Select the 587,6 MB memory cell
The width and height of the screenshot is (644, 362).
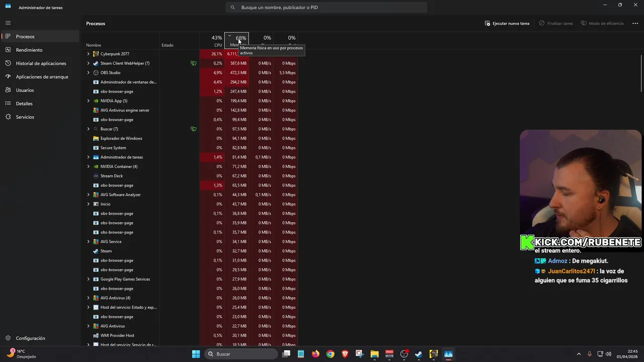[236, 63]
